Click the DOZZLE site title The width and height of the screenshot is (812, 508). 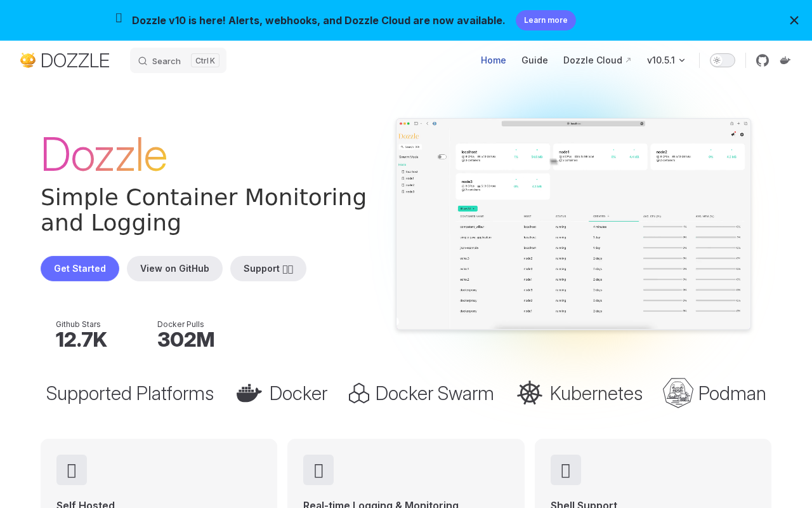(x=75, y=60)
